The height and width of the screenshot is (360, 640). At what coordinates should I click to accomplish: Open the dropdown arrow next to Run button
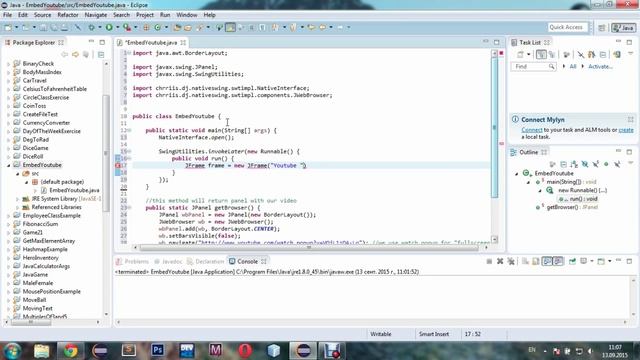pos(117,27)
